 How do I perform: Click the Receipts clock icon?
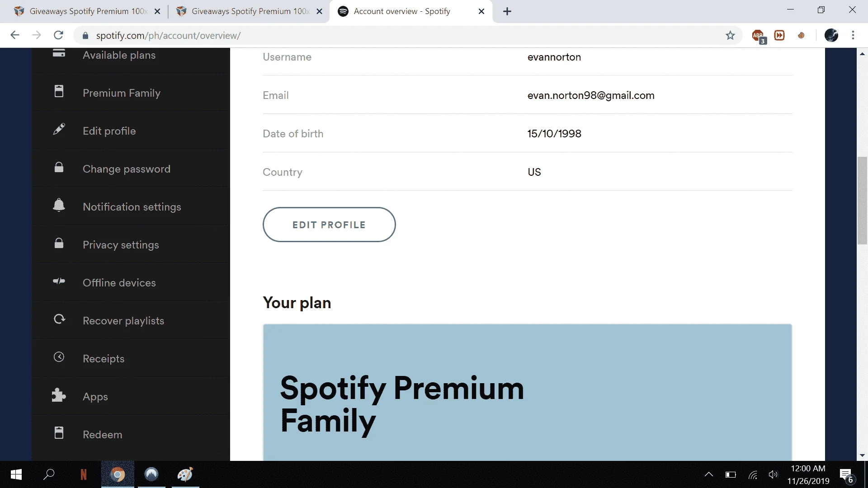(59, 357)
